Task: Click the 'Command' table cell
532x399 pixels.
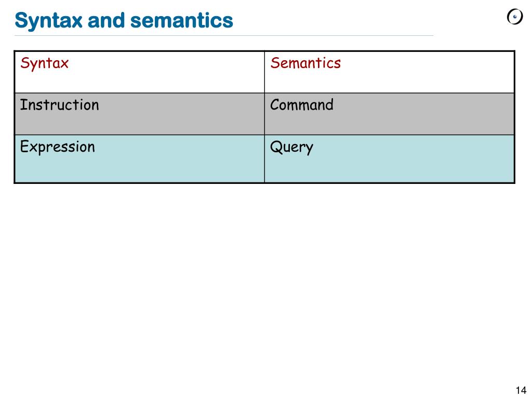Action: click(389, 114)
